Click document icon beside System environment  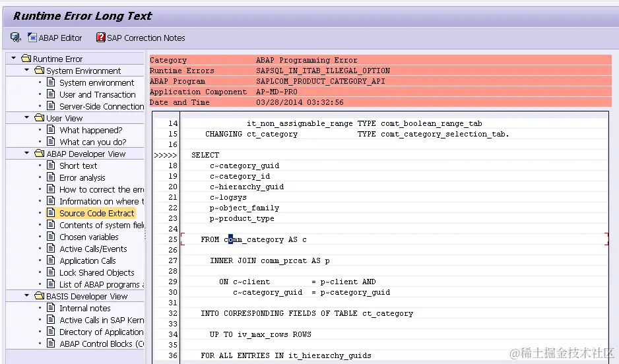click(x=51, y=82)
